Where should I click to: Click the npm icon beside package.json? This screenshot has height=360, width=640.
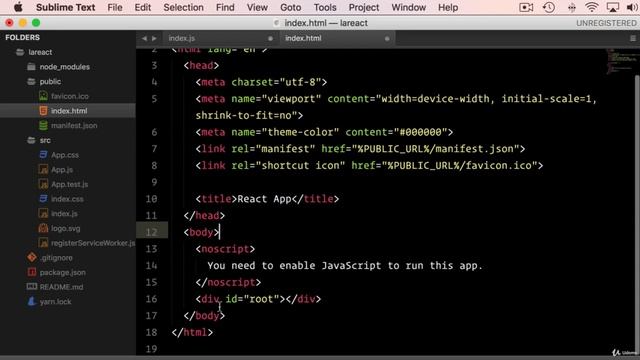(32, 272)
